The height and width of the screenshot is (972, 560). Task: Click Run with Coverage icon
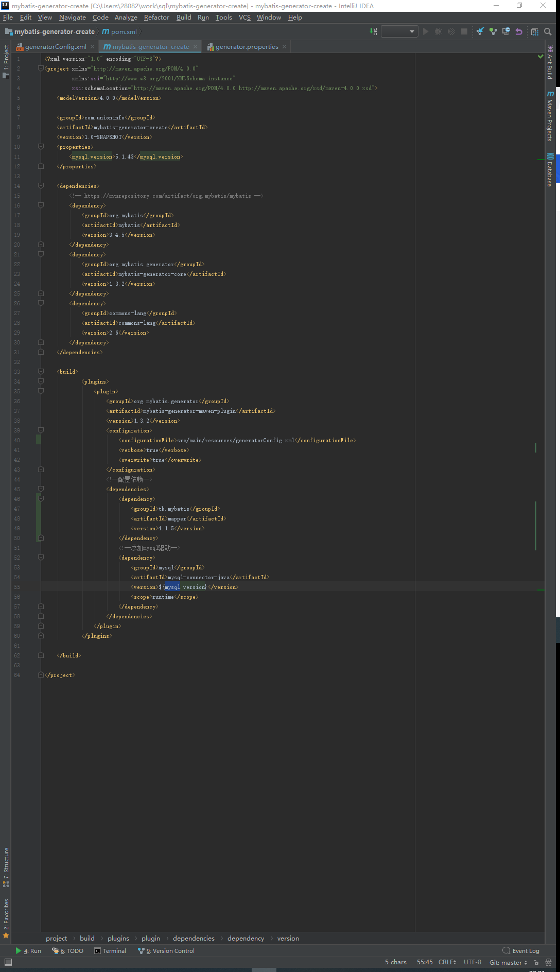[x=451, y=31]
